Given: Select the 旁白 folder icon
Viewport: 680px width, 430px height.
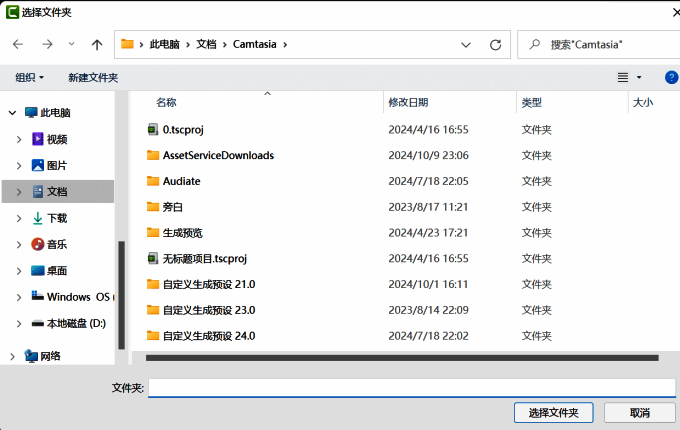Looking at the screenshot, I should click(x=153, y=207).
